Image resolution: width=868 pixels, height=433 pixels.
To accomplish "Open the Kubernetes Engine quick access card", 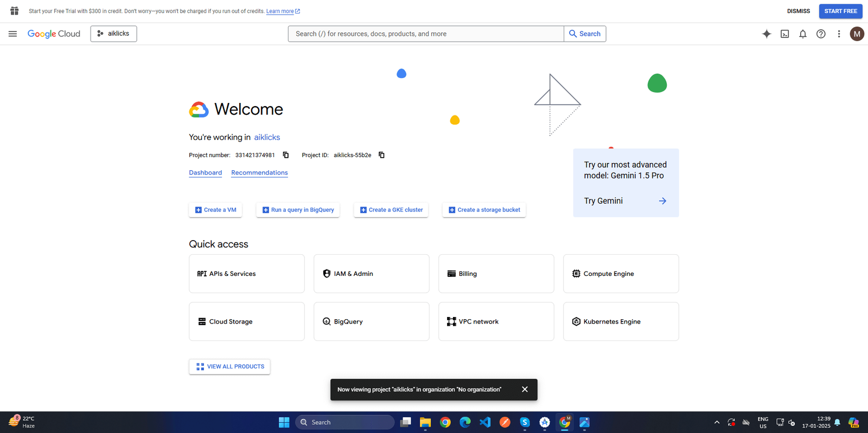I will coord(621,321).
